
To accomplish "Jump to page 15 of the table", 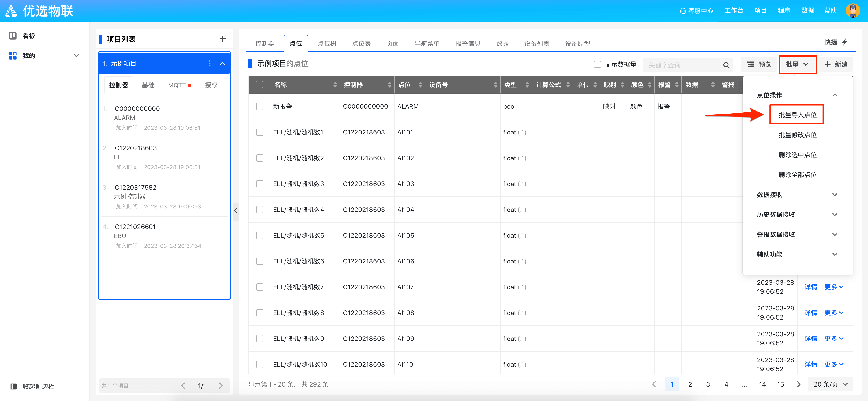I will (x=780, y=384).
